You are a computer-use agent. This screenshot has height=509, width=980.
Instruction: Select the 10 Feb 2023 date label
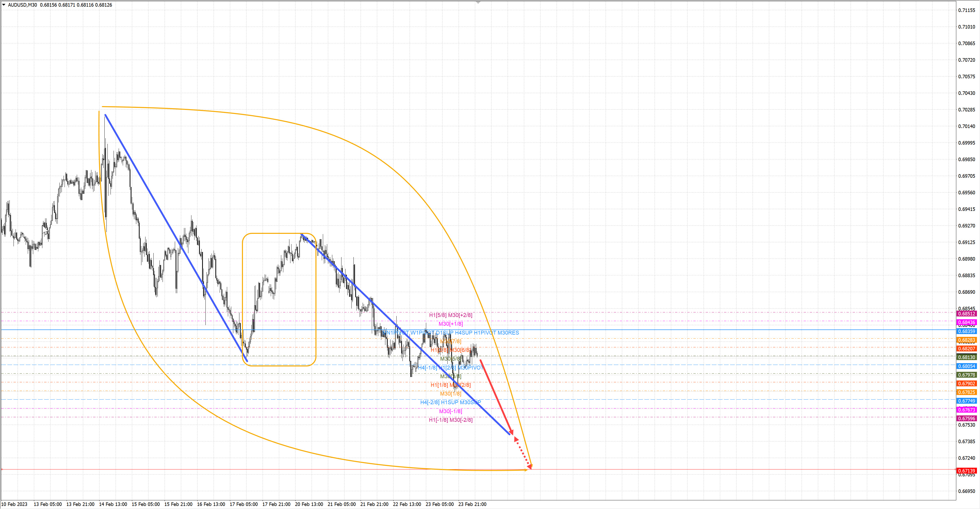coord(15,504)
